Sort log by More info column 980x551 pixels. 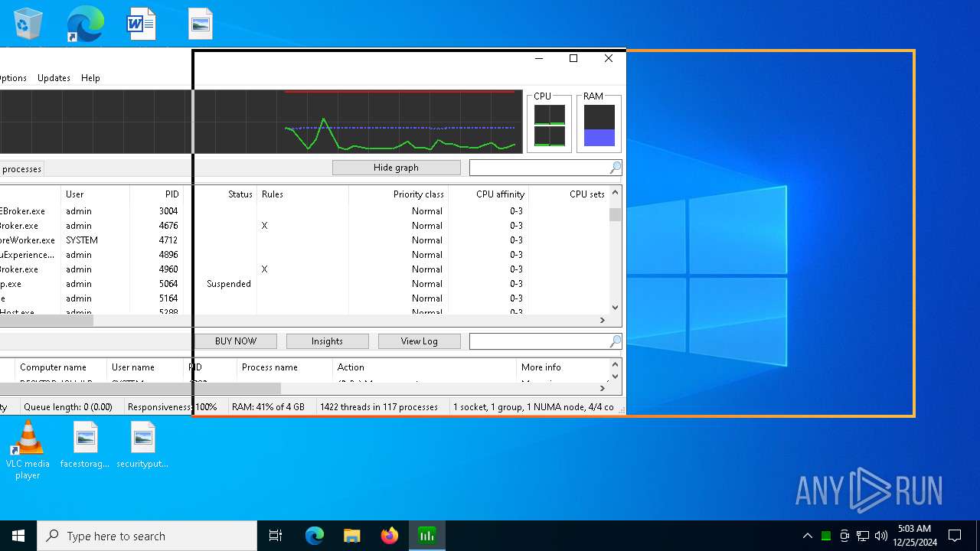click(x=561, y=367)
